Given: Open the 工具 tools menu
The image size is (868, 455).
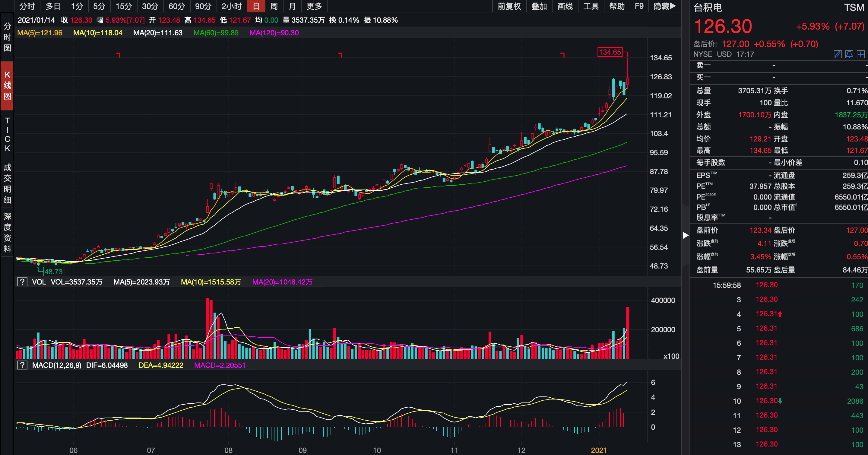Looking at the screenshot, I should 591,6.
